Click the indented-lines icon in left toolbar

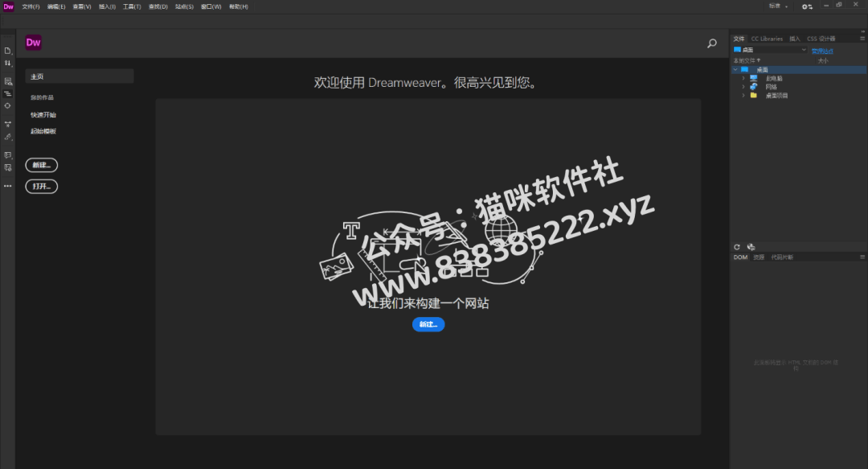(8, 93)
